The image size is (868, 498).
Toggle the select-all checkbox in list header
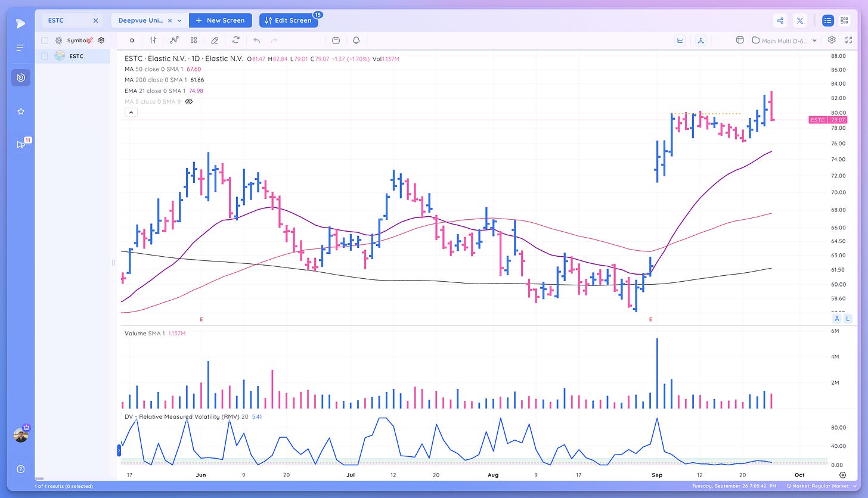(x=44, y=41)
